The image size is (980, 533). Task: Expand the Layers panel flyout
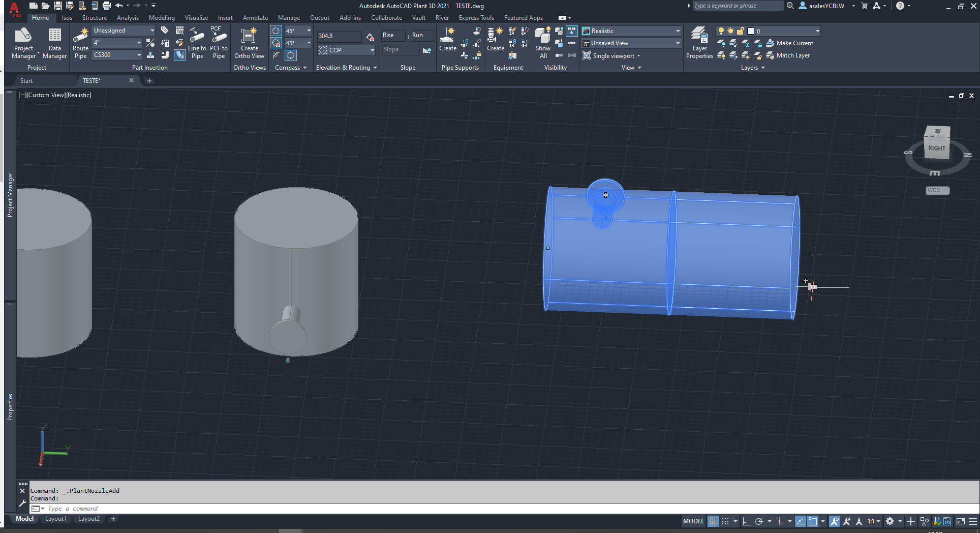point(753,68)
